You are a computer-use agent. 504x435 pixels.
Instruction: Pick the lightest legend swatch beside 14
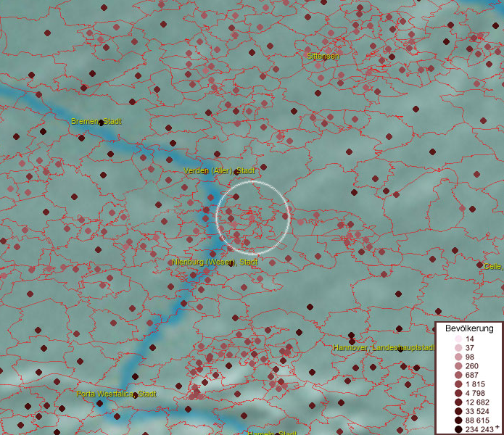[458, 339]
